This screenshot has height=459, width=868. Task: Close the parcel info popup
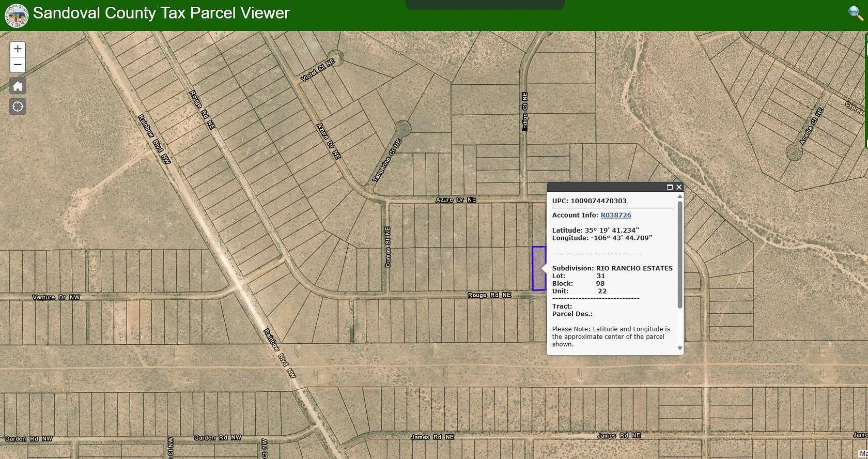679,187
